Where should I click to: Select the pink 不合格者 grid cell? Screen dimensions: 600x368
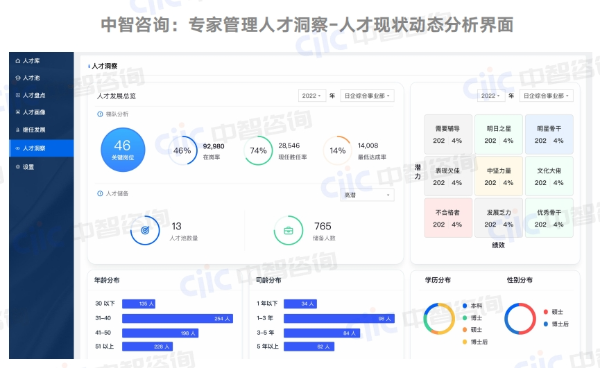[x=448, y=218]
